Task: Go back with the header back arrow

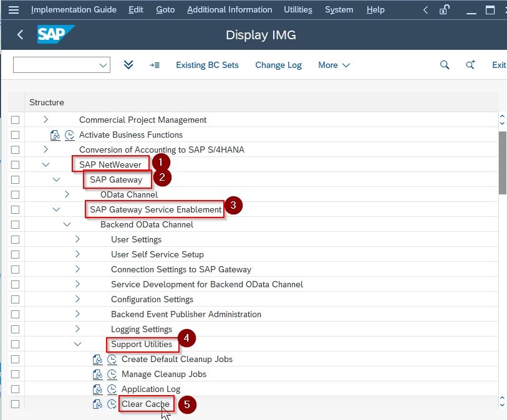Action: (20, 34)
